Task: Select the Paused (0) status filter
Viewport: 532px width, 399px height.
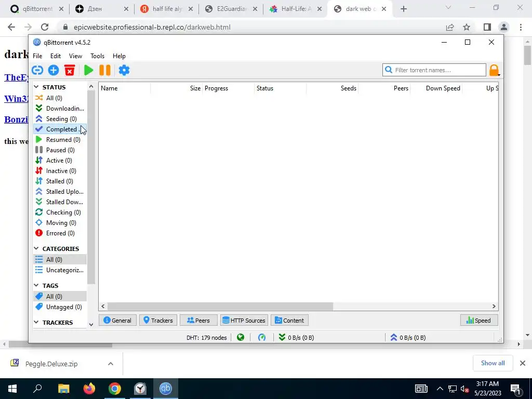Action: tap(60, 150)
